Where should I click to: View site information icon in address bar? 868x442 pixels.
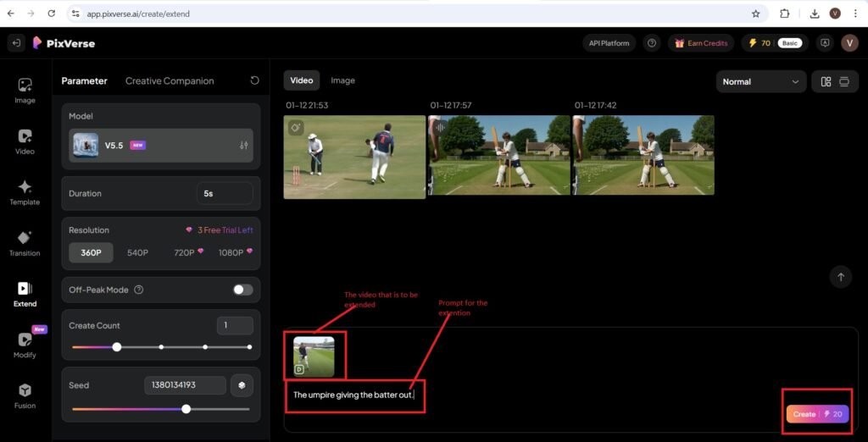coord(75,14)
